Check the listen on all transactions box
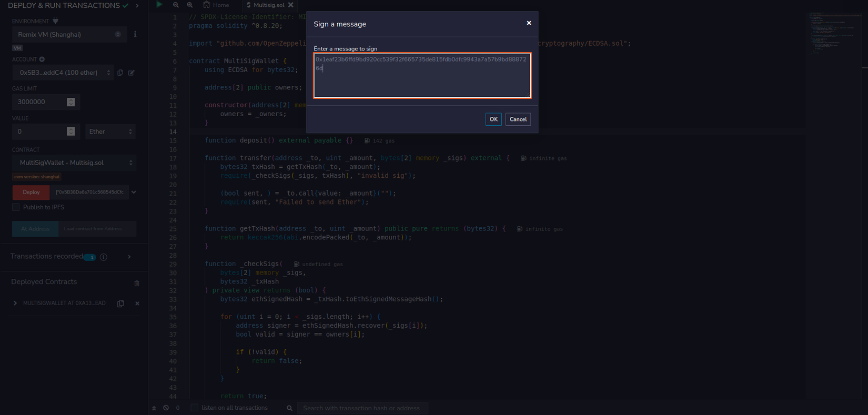Viewport: 868px width, 415px height. click(195, 408)
